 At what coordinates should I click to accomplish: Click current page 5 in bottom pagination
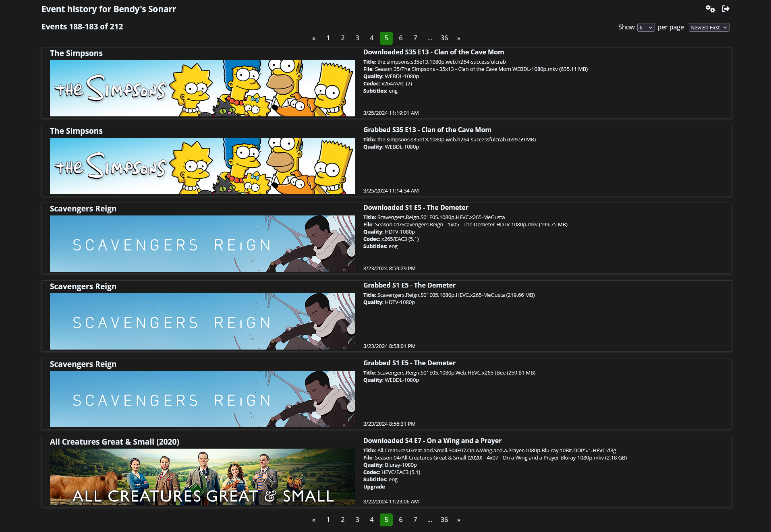(x=386, y=520)
